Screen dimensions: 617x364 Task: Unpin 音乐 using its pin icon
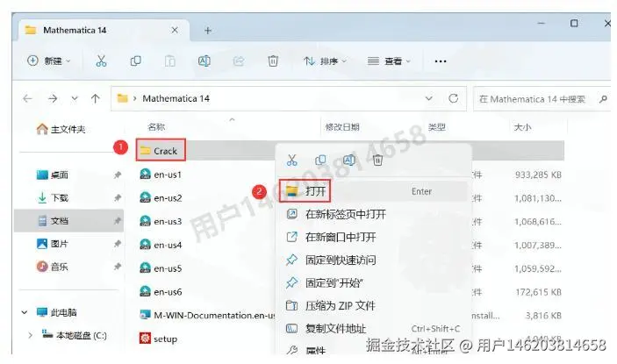click(x=118, y=267)
